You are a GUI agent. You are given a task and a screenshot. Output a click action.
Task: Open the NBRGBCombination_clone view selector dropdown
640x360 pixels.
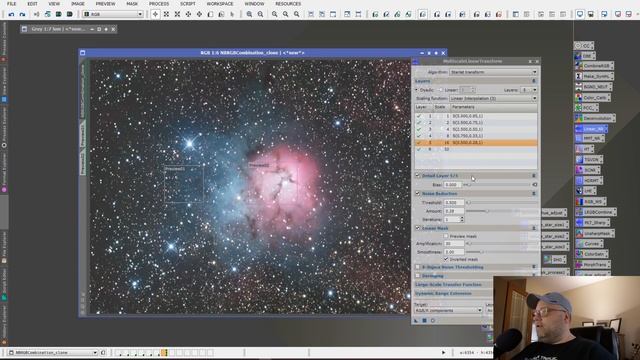tap(53, 353)
